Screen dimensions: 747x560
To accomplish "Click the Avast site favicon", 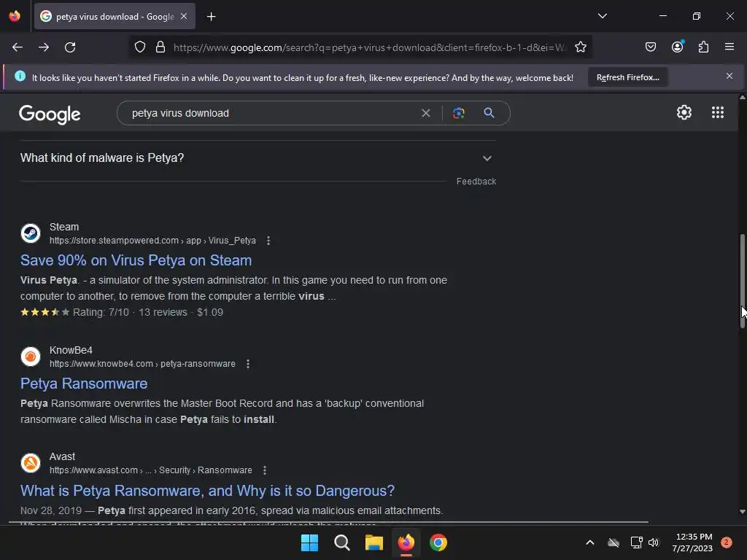I will [x=31, y=463].
